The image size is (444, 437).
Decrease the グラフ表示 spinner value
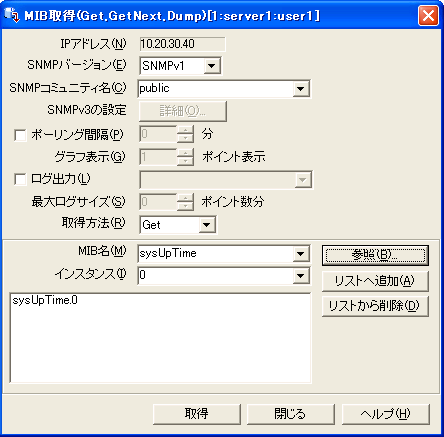185,161
